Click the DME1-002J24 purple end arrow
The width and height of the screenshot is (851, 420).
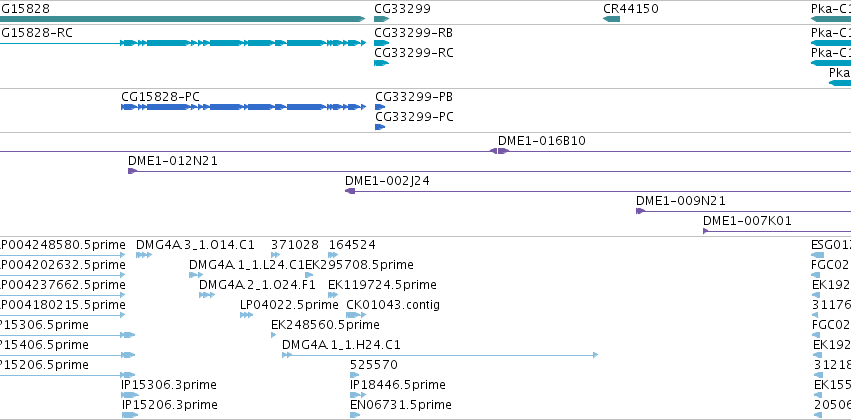pos(350,191)
